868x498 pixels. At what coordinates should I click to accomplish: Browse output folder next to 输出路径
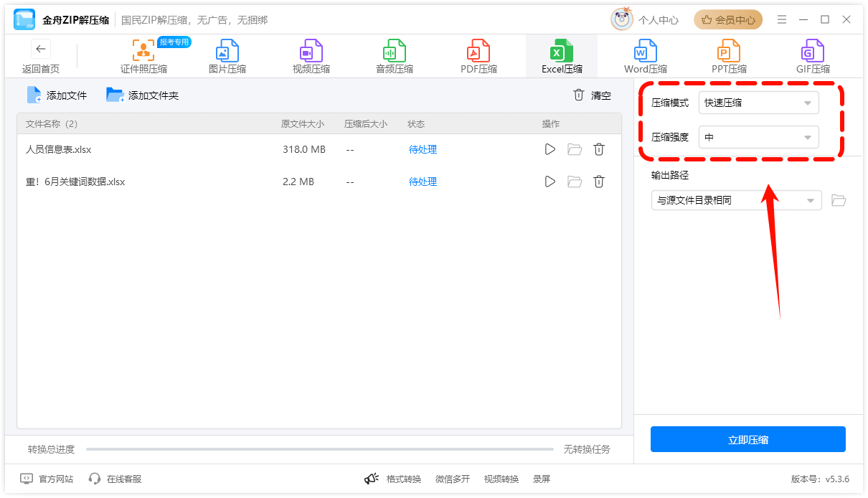(839, 200)
